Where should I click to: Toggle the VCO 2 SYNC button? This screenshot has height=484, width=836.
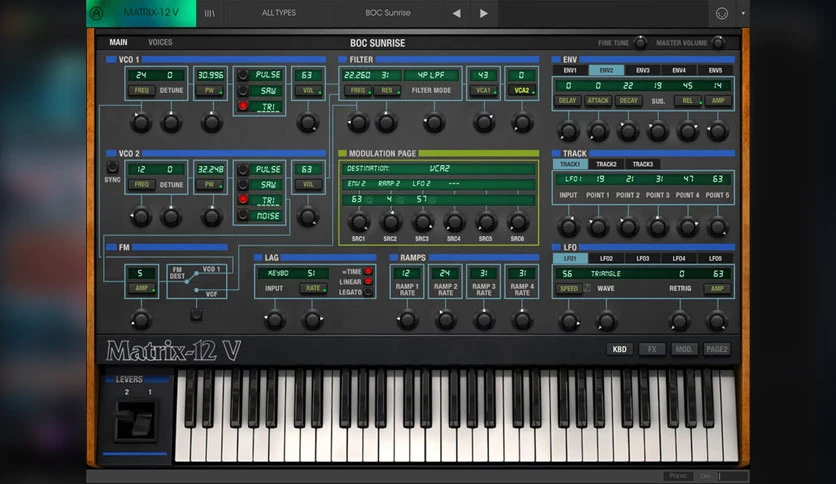(x=112, y=167)
